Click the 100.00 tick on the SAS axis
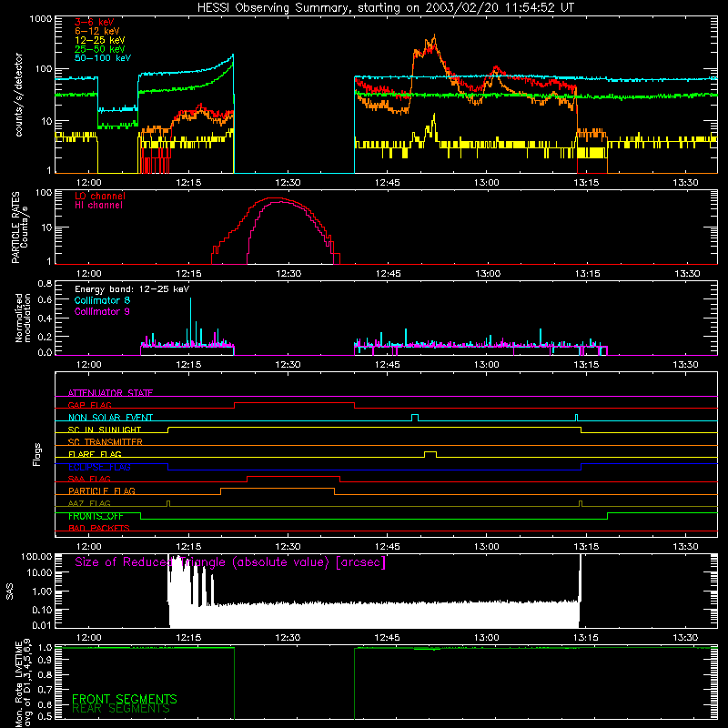The image size is (728, 728). 36,556
